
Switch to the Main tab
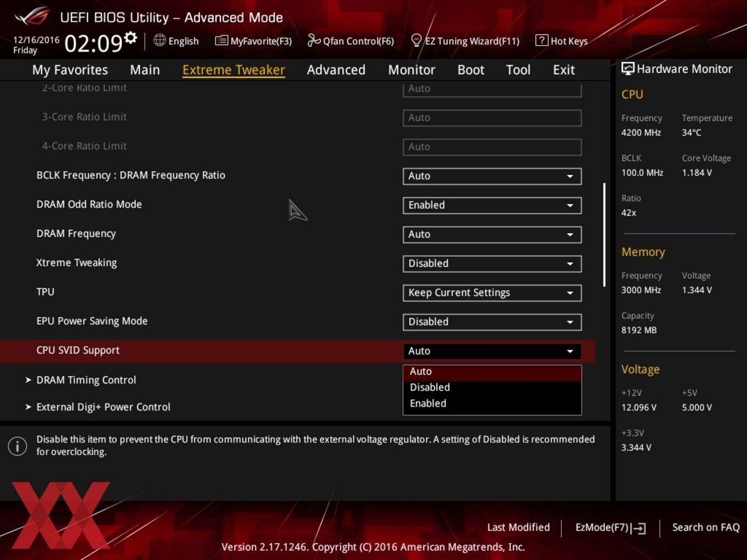click(145, 70)
